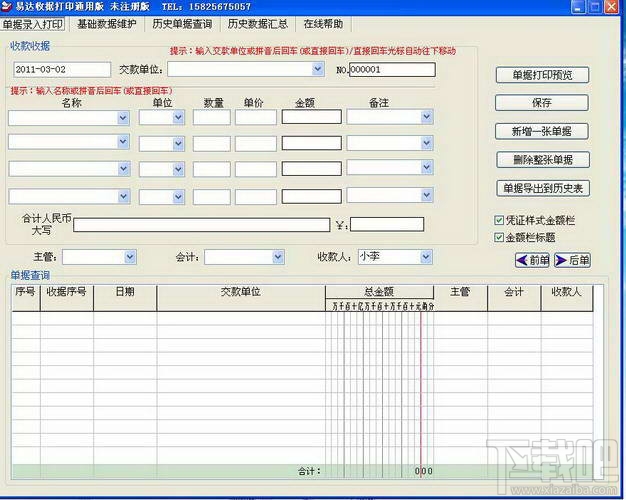Click the 日期 column header

pos(125,298)
